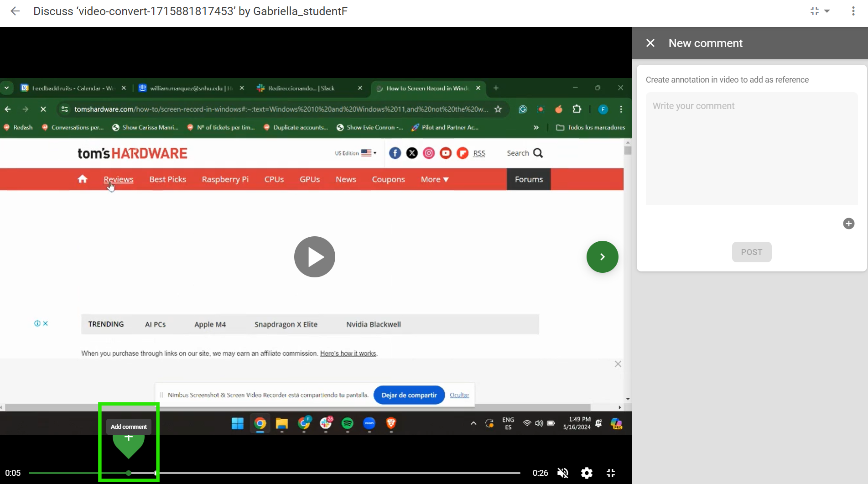Open the three-dot options menu at top right
868x484 pixels.
click(853, 11)
